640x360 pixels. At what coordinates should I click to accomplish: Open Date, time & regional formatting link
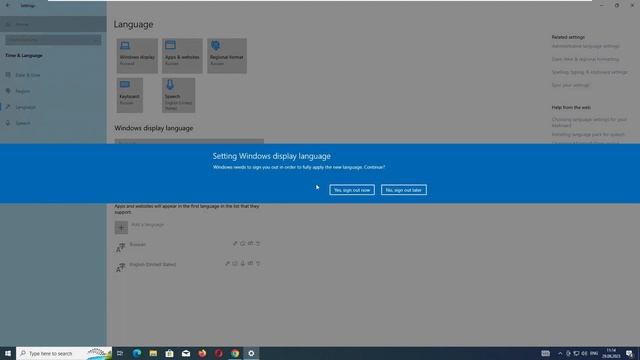[x=585, y=59]
